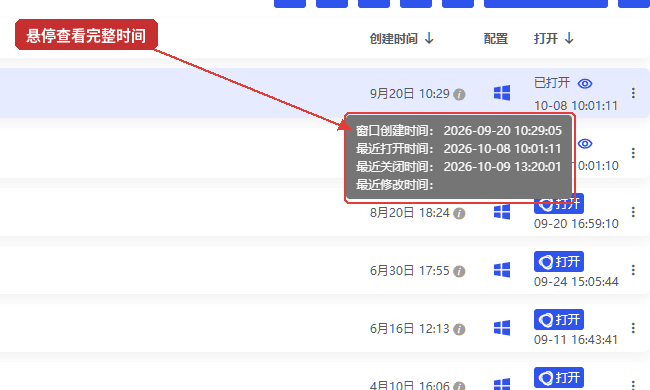This screenshot has width=650, height=390.
Task: Open three-dot menu for 6月16日 row
Action: [x=633, y=328]
